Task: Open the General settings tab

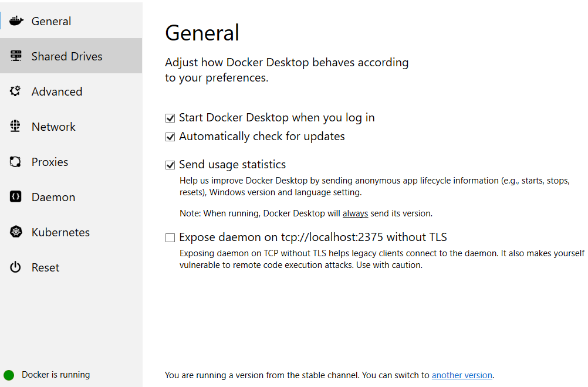Action: click(x=71, y=21)
